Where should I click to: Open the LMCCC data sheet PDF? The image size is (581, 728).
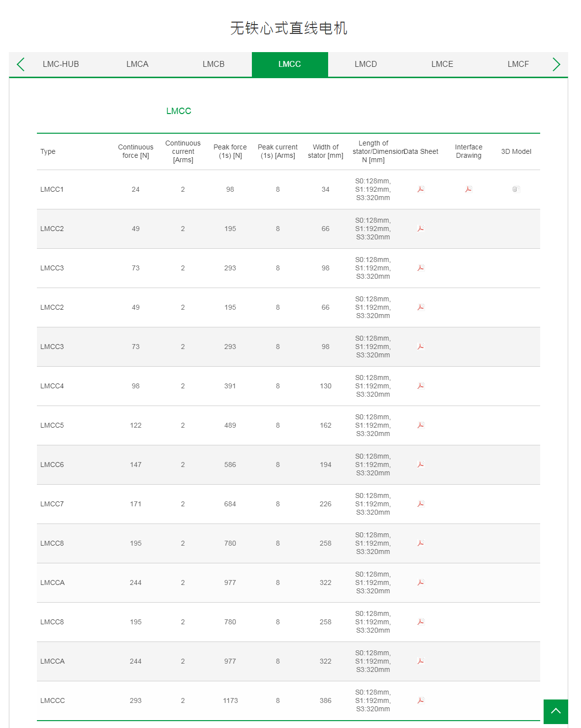421,700
